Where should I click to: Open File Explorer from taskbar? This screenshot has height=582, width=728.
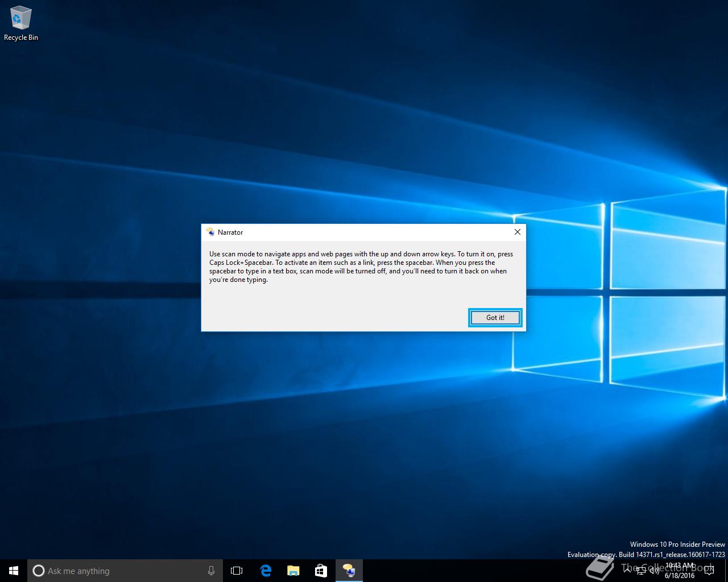coord(293,571)
